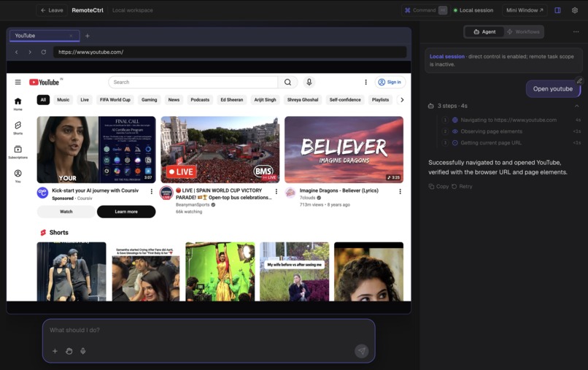Click the browser URL address field
Screen dimensions: 588x370
point(230,52)
